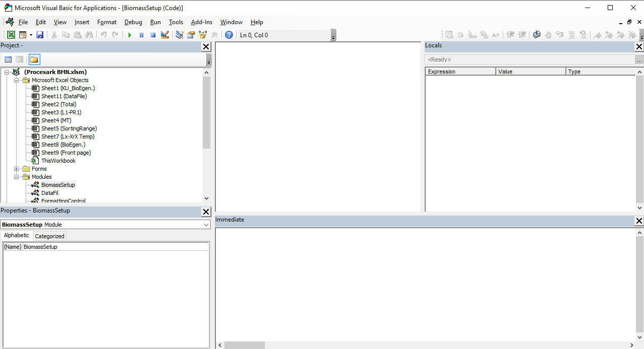The height and width of the screenshot is (349, 644).
Task: Open the Insert menu
Action: pos(82,22)
